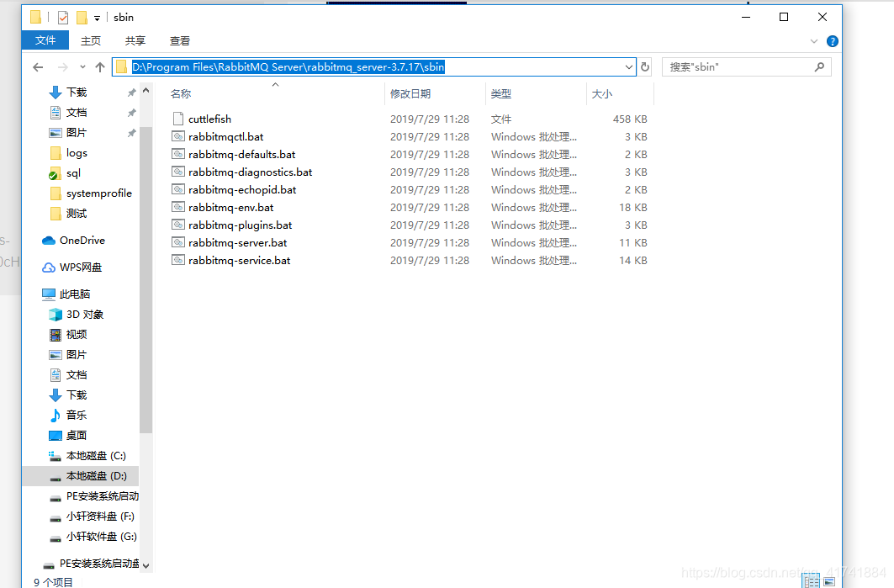
Task: Open 测试 folder in sidebar
Action: (x=77, y=214)
